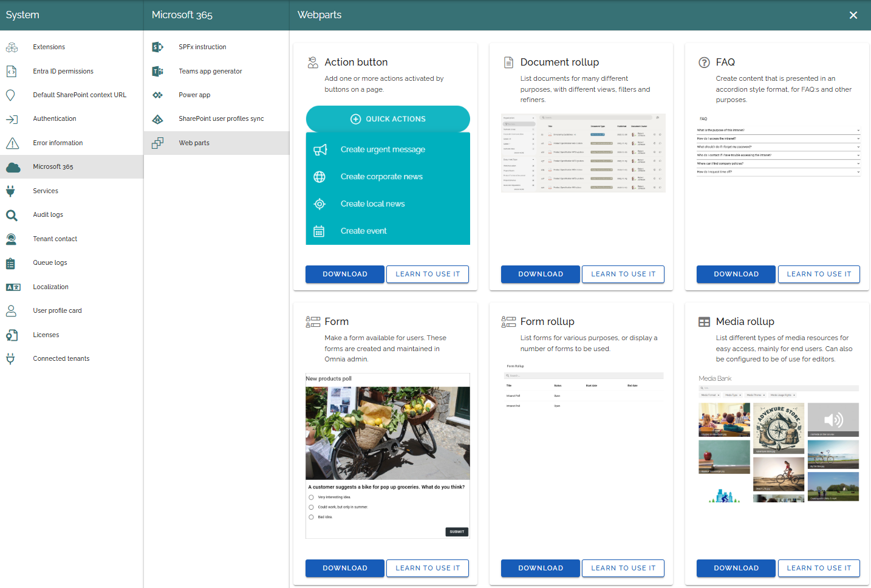
Task: Select the 'Could work, but only in summer' option
Action: tap(311, 507)
